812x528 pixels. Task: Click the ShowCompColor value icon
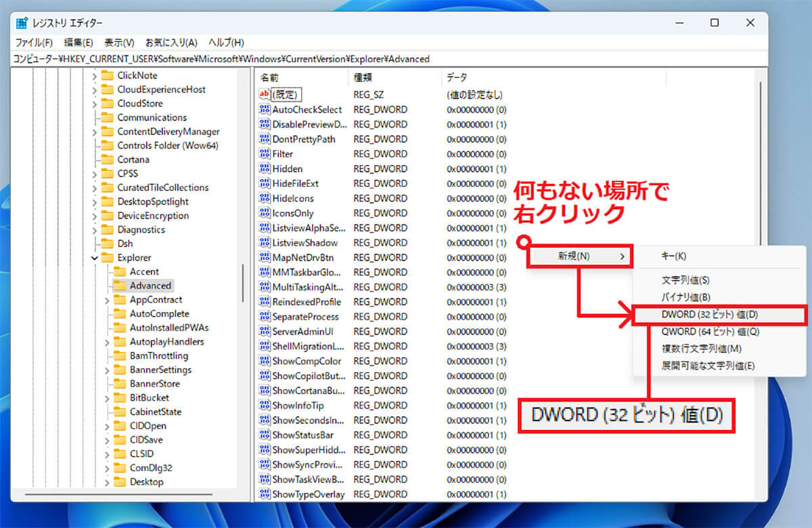pos(265,361)
